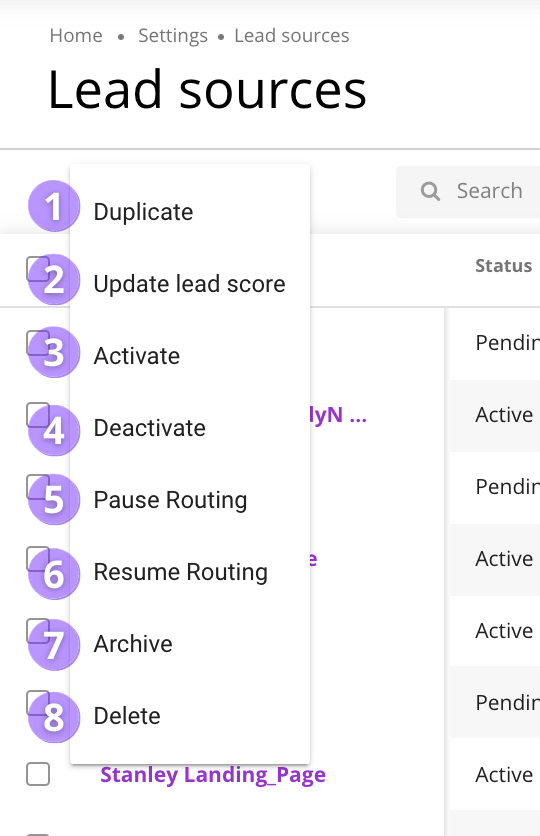Check the first lead source row checkbox
The height and width of the screenshot is (836, 540).
tap(38, 342)
